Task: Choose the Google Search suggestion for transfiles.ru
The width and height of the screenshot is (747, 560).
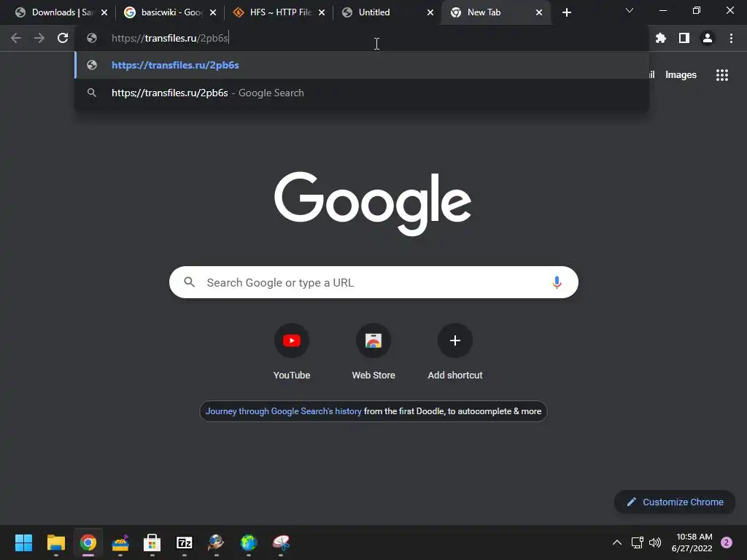Action: (362, 93)
